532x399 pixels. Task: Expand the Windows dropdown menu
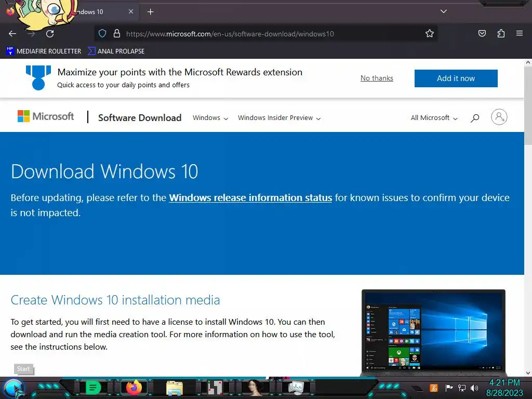pos(210,118)
